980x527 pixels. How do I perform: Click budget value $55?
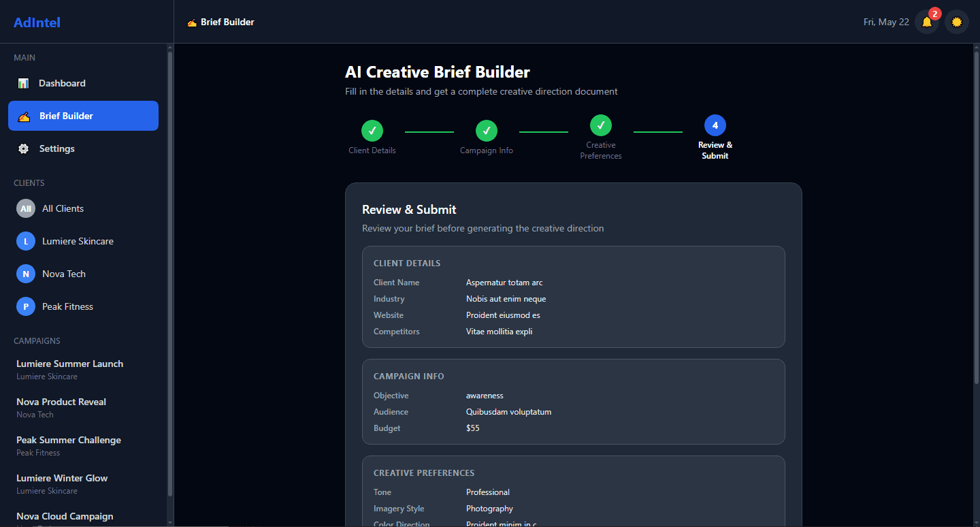473,428
